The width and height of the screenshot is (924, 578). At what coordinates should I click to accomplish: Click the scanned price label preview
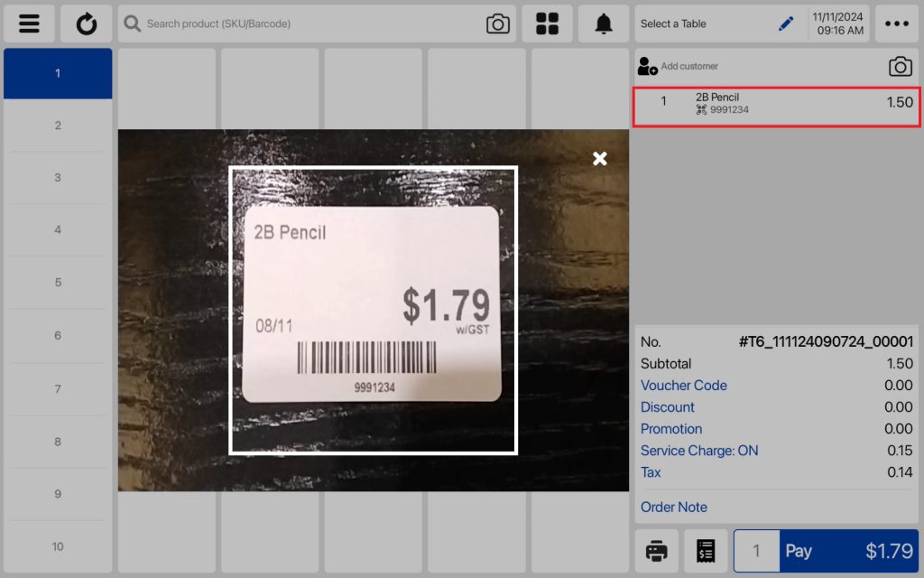[x=373, y=304]
